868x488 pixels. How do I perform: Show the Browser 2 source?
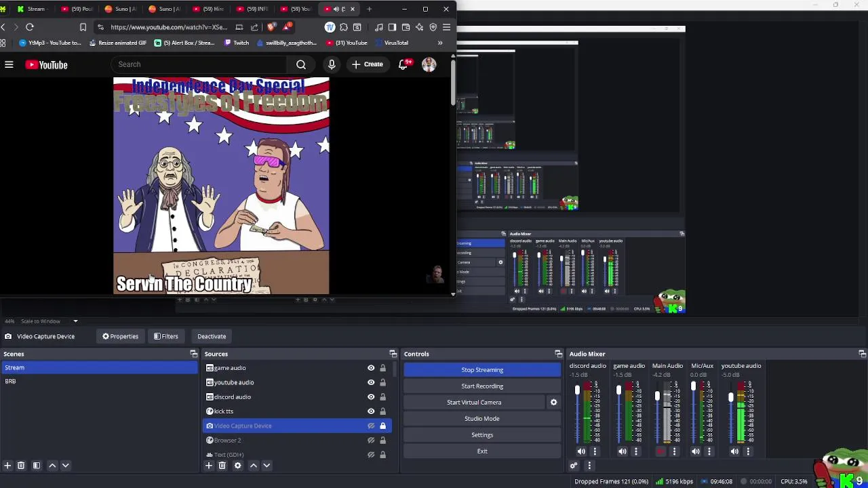[371, 441]
